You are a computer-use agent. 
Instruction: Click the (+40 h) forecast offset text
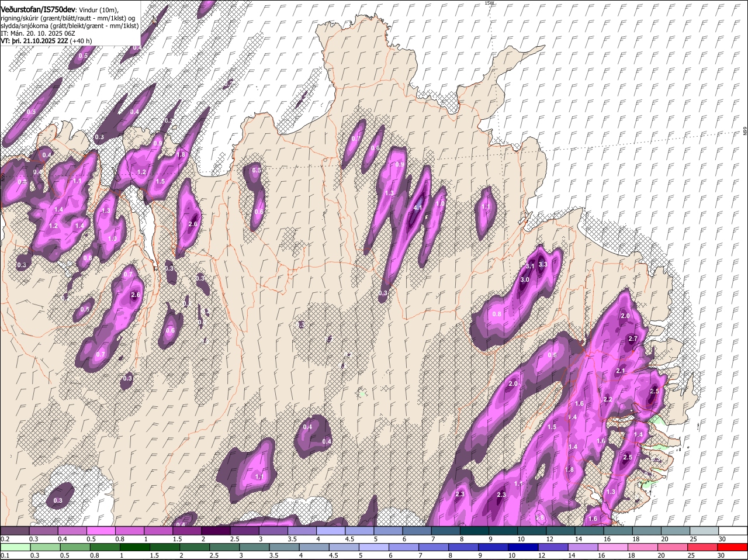[x=81, y=41]
